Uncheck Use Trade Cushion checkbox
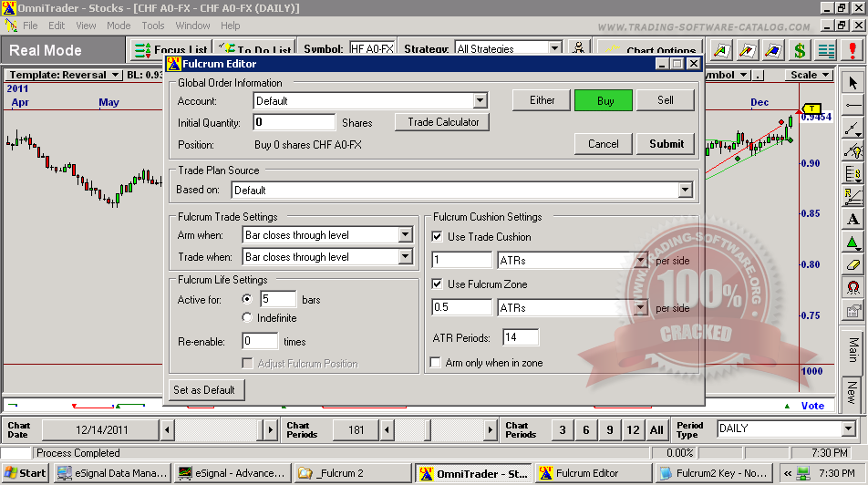This screenshot has width=868, height=485. pyautogui.click(x=437, y=237)
